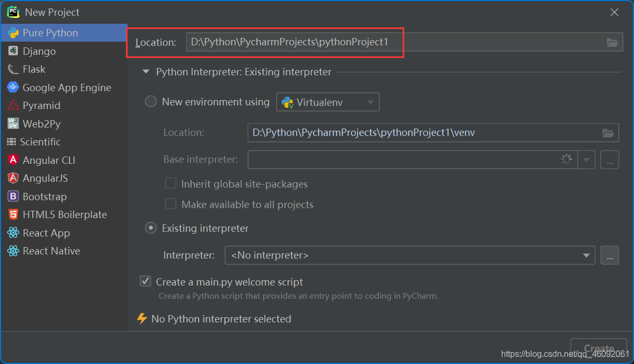Click the React App atom icon
634x364 pixels.
click(x=13, y=233)
